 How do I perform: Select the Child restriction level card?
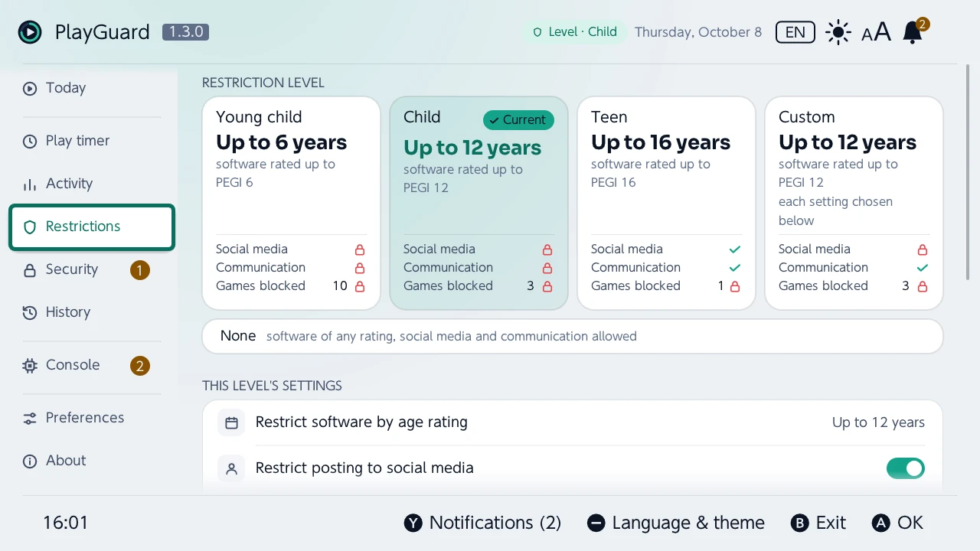click(479, 203)
